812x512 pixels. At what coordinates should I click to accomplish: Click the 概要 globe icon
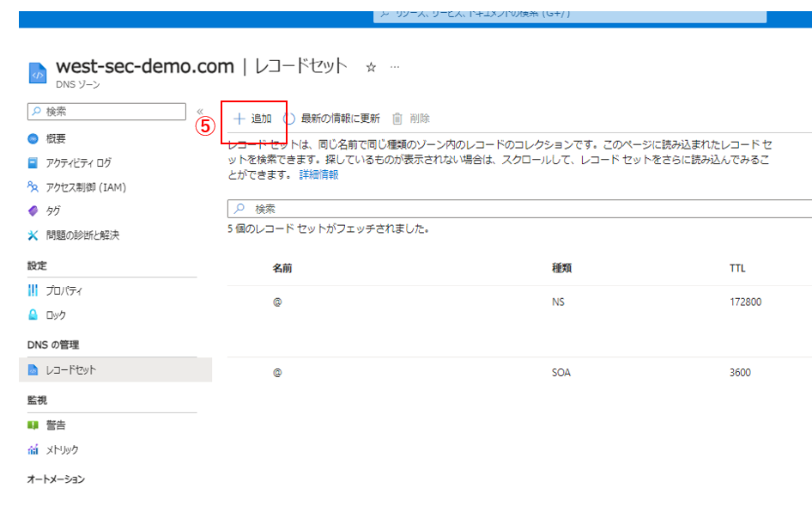pos(33,138)
